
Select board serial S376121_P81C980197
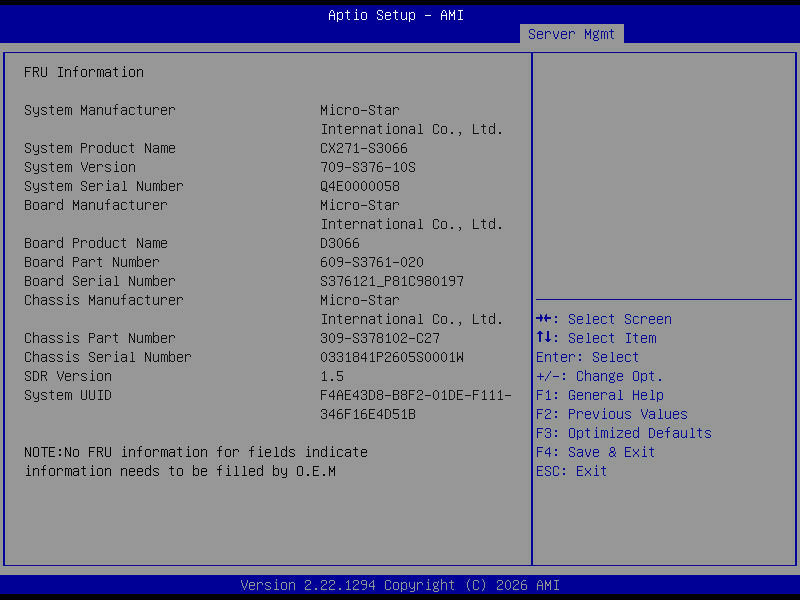coord(392,281)
